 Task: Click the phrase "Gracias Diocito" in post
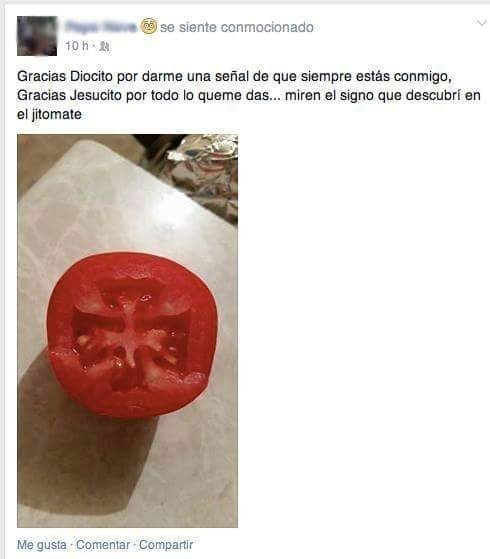pos(65,76)
